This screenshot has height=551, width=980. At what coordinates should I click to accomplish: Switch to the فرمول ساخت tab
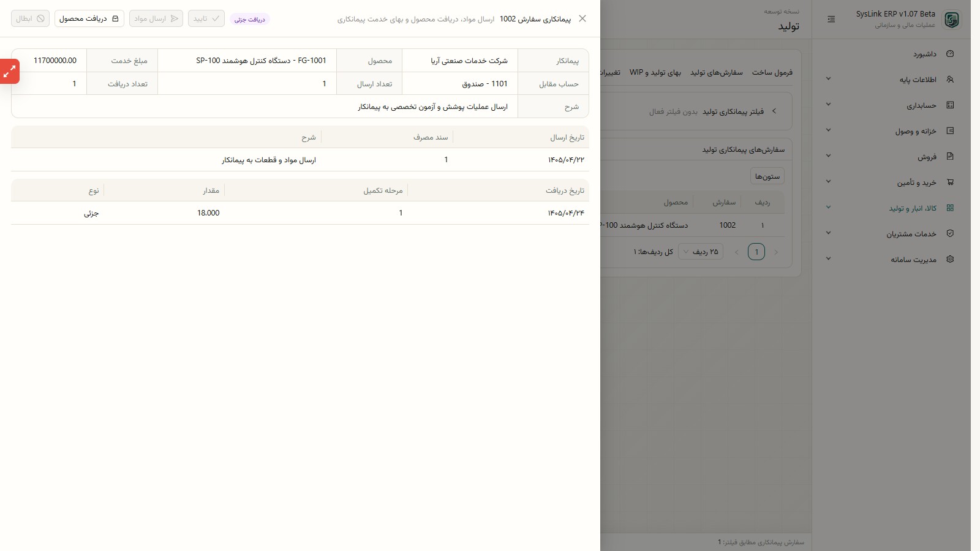pyautogui.click(x=772, y=72)
